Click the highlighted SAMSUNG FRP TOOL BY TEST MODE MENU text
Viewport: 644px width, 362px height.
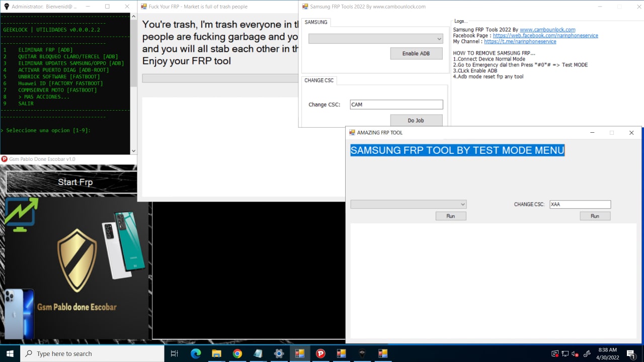[457, 150]
